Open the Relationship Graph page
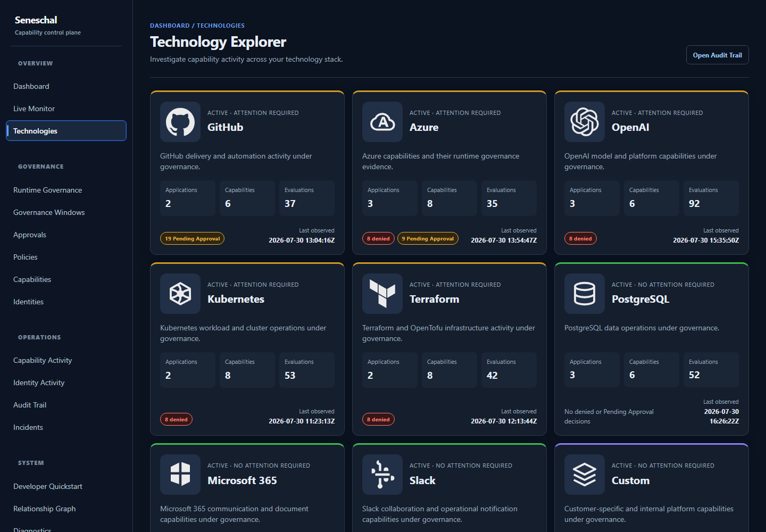 point(66,509)
